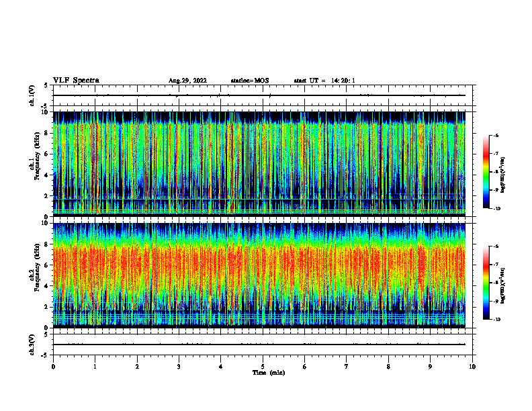Click the "-9" tick on ch.1 color bar
This screenshot has height=411, width=532.
coord(496,190)
